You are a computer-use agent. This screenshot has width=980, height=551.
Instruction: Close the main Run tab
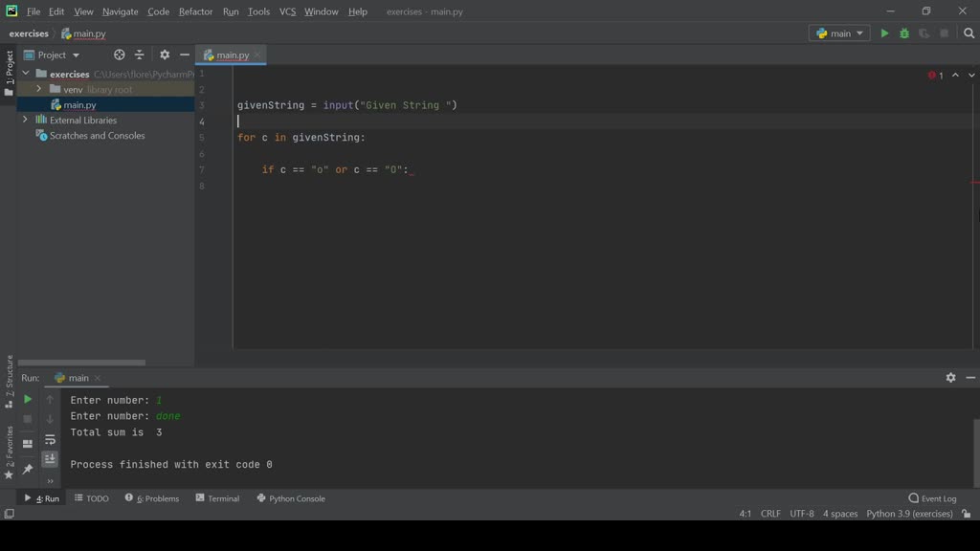click(98, 378)
